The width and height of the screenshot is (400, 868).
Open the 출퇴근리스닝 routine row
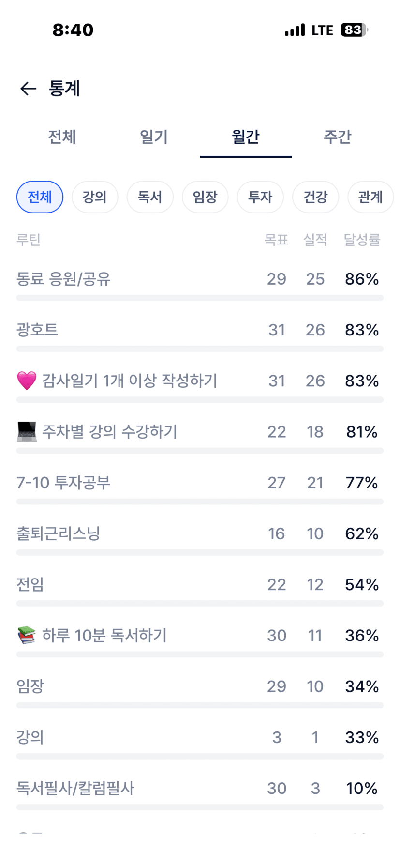coord(58,533)
